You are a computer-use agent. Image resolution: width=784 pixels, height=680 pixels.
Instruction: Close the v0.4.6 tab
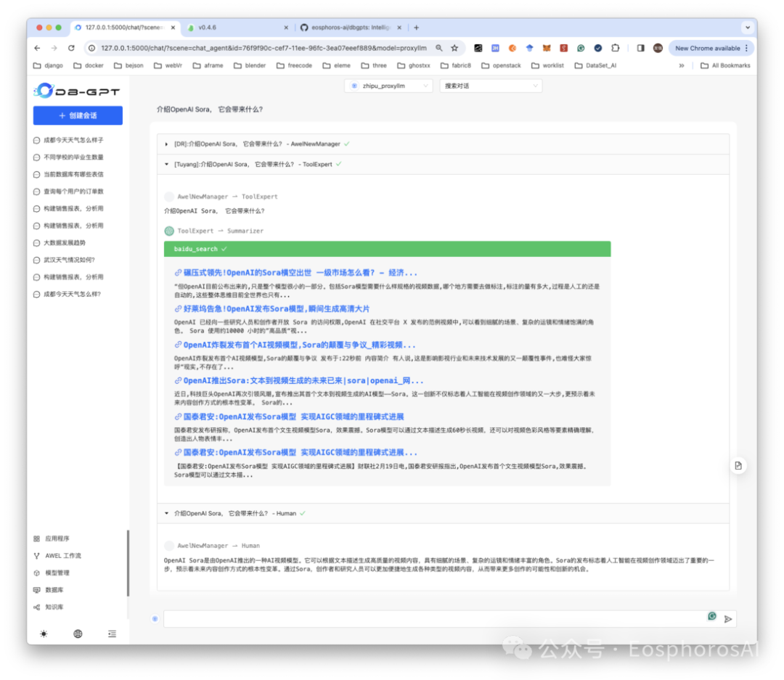286,28
